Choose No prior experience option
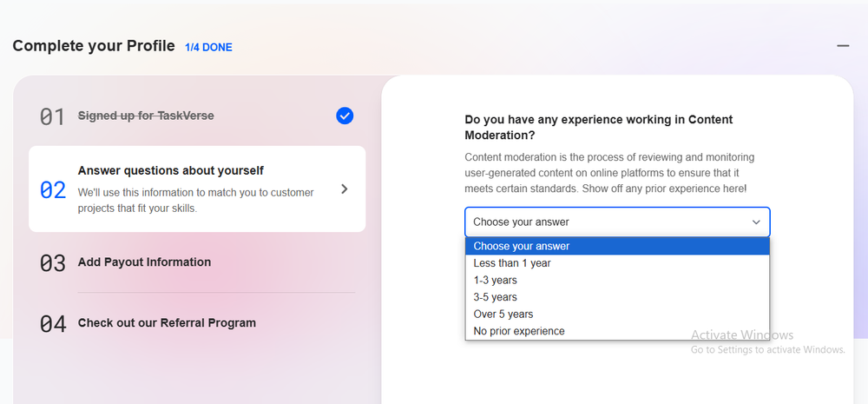Image resolution: width=868 pixels, height=404 pixels. 519,331
